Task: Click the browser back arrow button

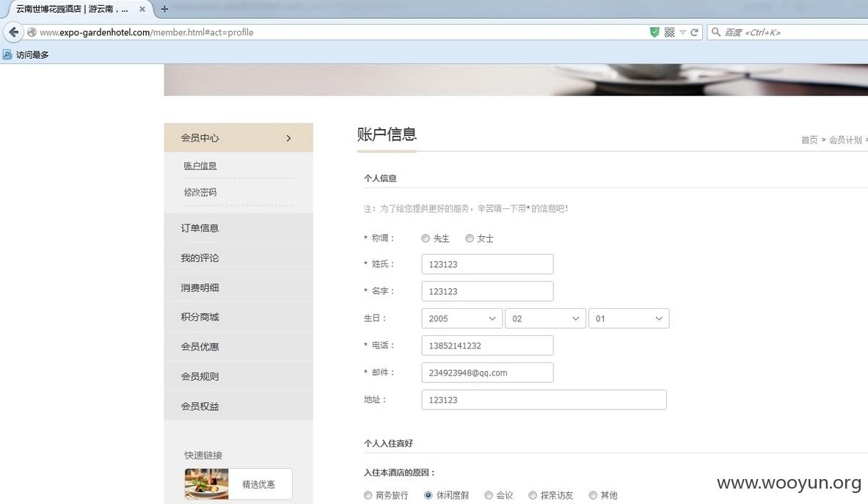Action: point(13,32)
